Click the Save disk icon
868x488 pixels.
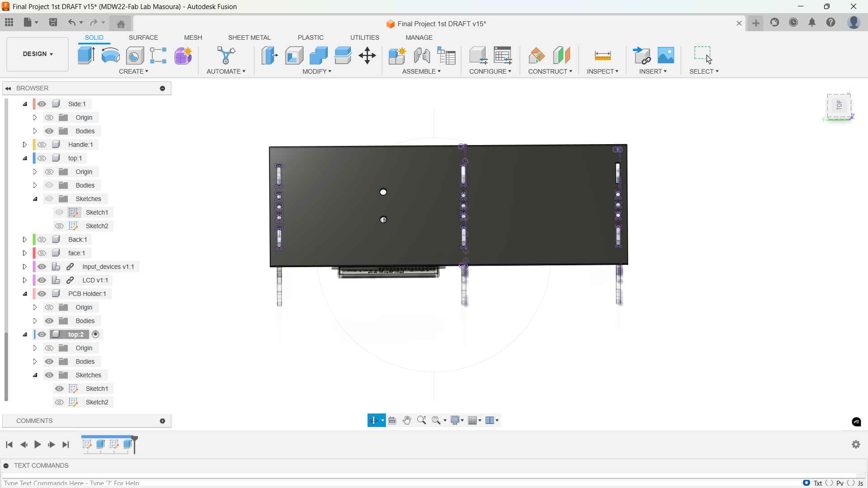click(53, 23)
